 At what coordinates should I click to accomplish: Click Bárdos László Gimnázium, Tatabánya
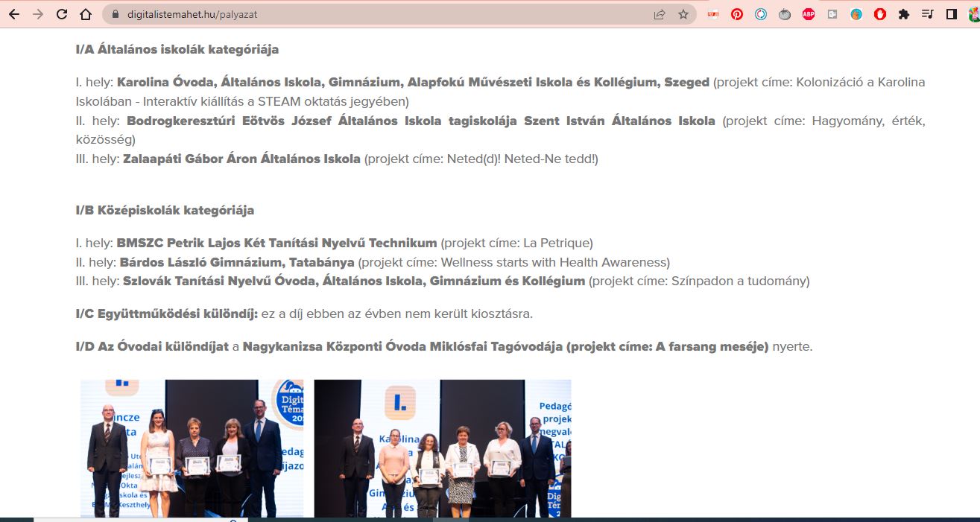point(237,262)
